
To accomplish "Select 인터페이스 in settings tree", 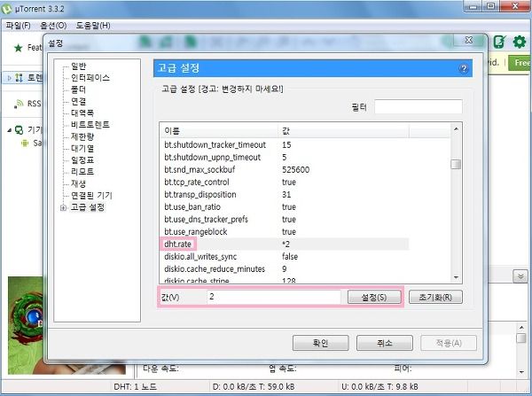I will 90,78.
